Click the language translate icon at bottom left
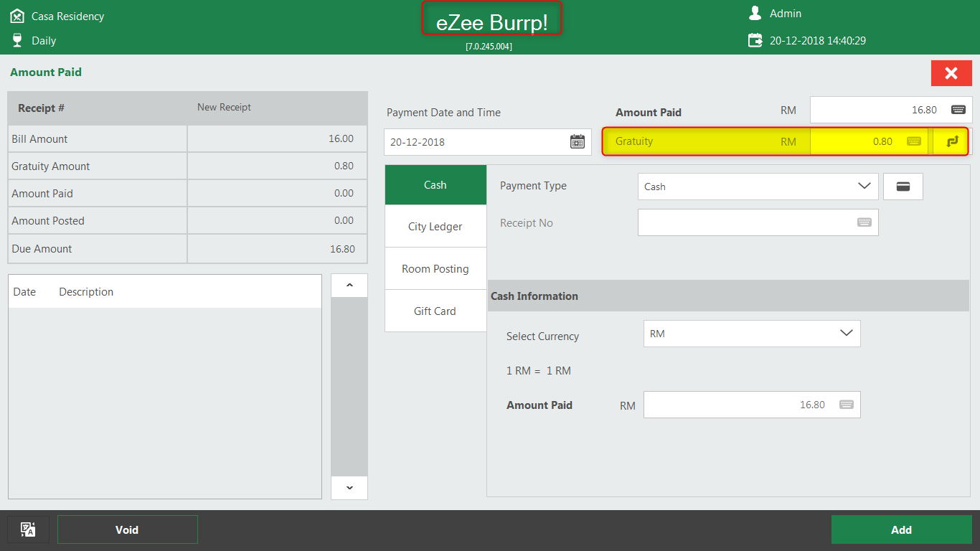 pyautogui.click(x=28, y=529)
